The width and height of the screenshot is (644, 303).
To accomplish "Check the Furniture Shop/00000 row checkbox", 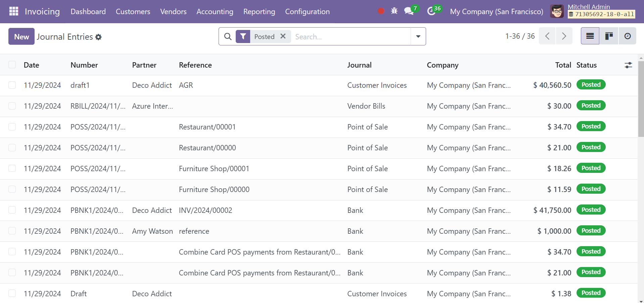I will coord(12,189).
